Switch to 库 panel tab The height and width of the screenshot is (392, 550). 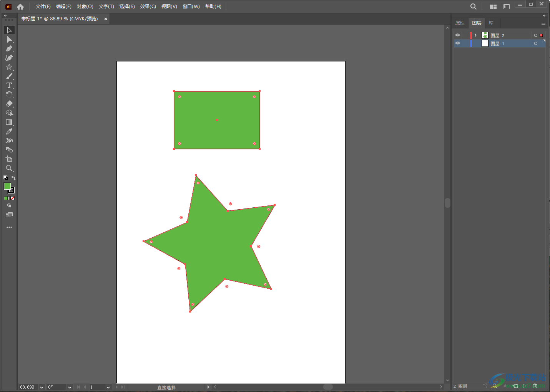click(x=491, y=23)
